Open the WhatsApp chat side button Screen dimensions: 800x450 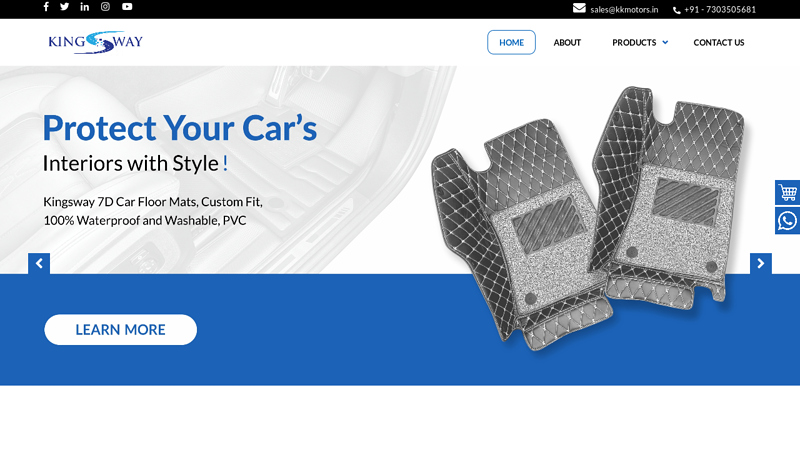pos(787,221)
